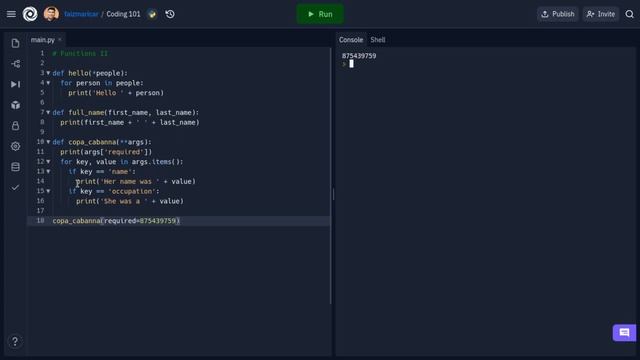The height and width of the screenshot is (360, 640).
Task: Click the console output 875439759
Action: [359, 56]
